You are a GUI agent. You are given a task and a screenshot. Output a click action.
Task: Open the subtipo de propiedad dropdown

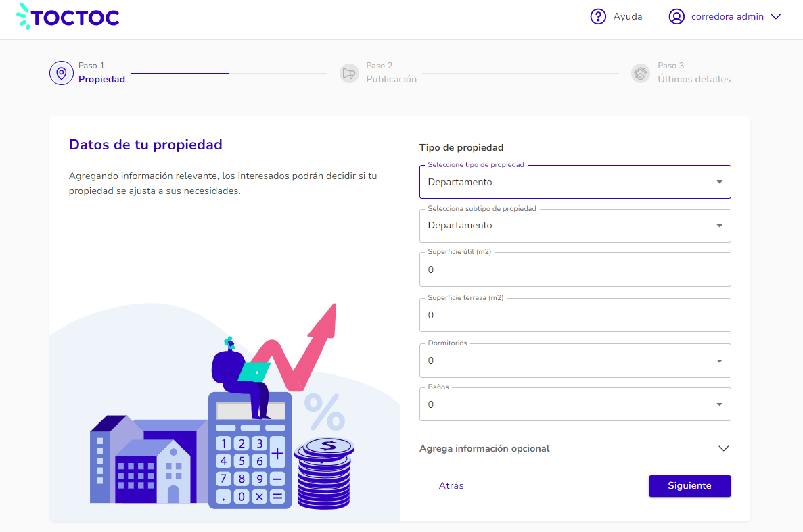[574, 226]
